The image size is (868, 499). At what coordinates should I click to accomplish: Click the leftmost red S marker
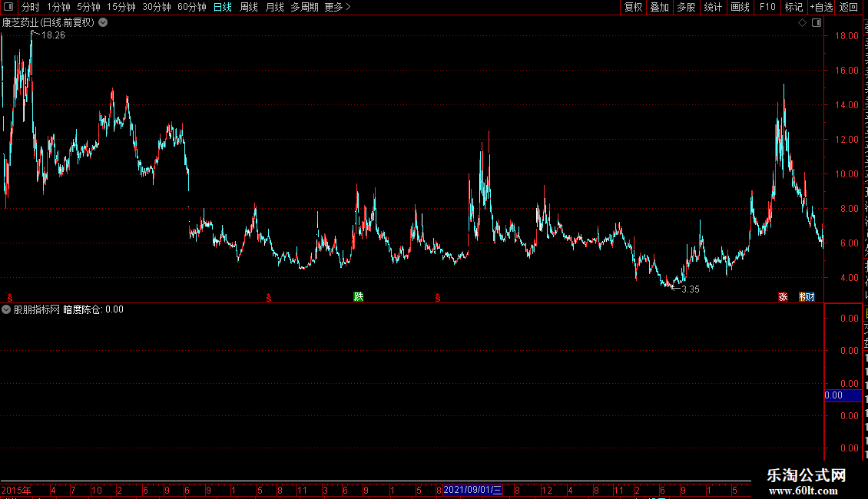(10, 298)
